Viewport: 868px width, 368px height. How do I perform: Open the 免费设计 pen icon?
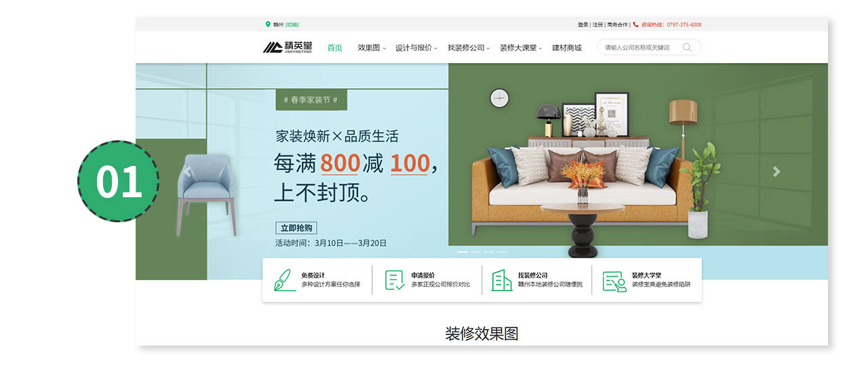pos(285,280)
